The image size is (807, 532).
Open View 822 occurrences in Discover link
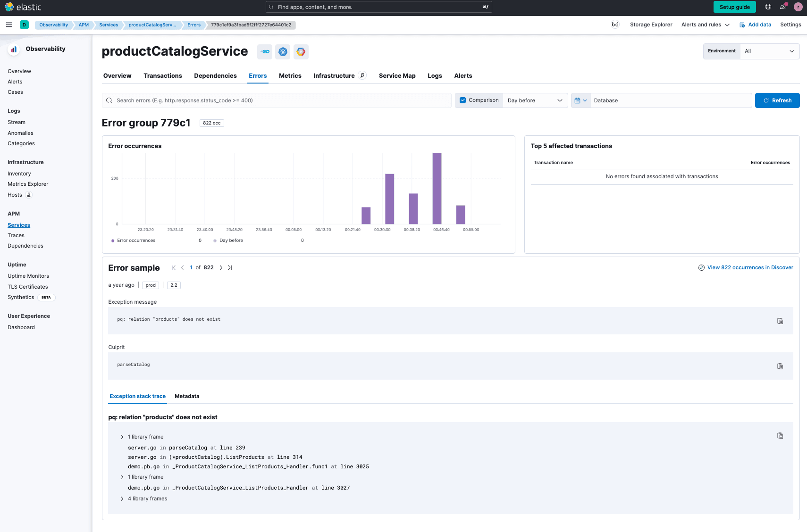(749, 267)
